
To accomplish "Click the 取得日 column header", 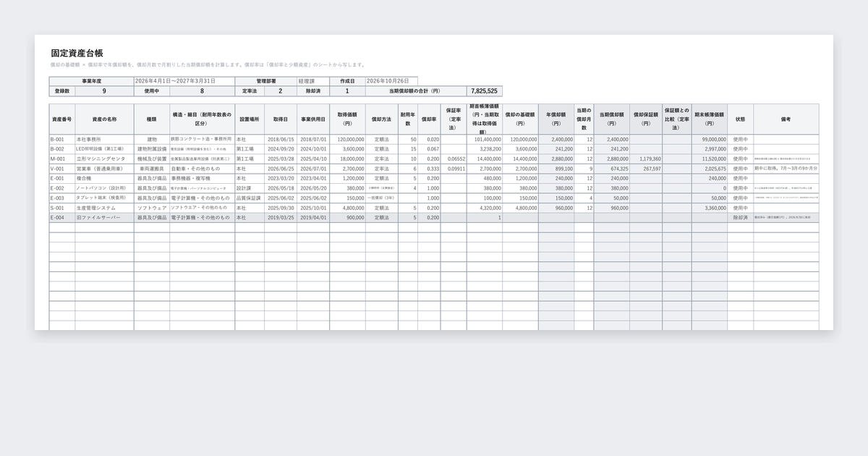I will (280, 119).
